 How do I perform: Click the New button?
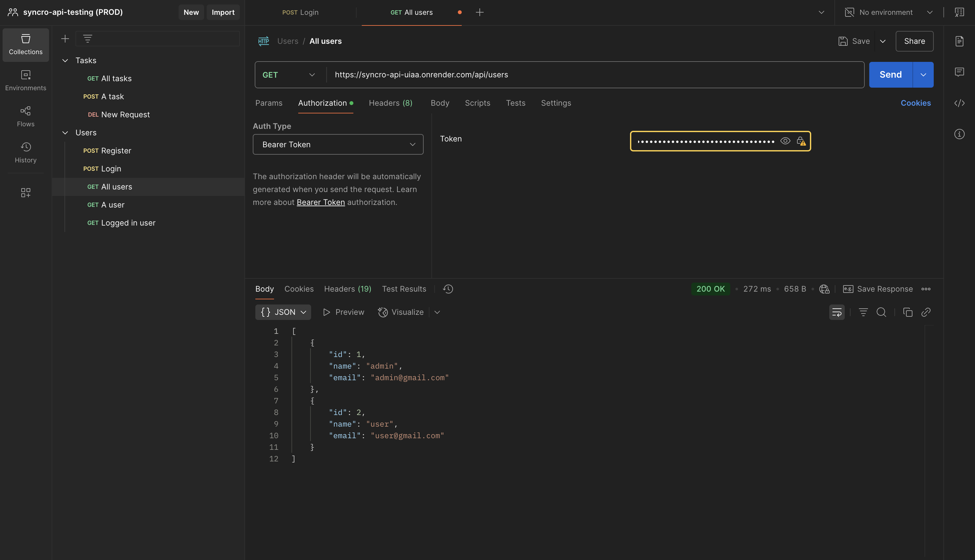pos(191,12)
